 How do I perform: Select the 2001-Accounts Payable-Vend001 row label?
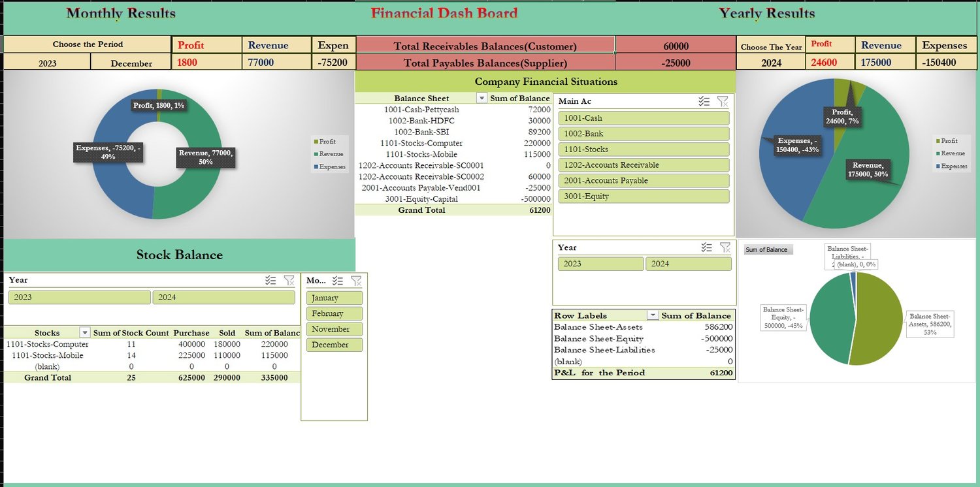point(421,187)
